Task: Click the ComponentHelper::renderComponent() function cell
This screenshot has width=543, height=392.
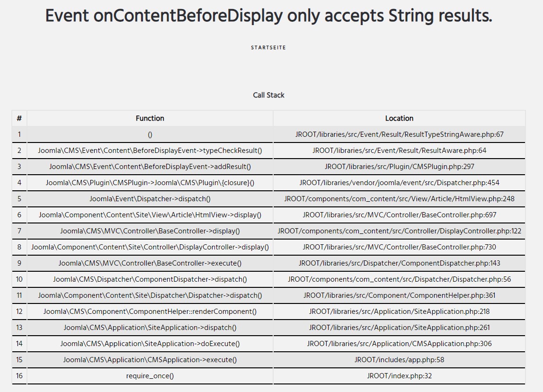Action: 150,312
